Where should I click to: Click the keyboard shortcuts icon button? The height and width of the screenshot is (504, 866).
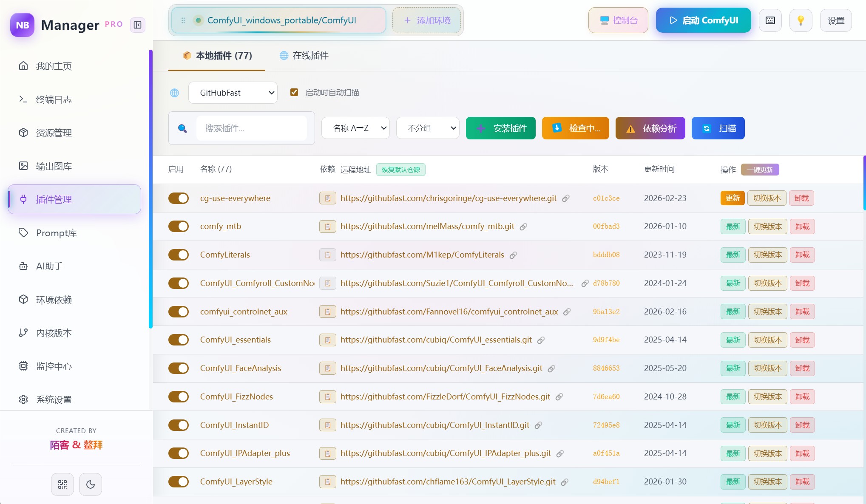[x=770, y=20]
